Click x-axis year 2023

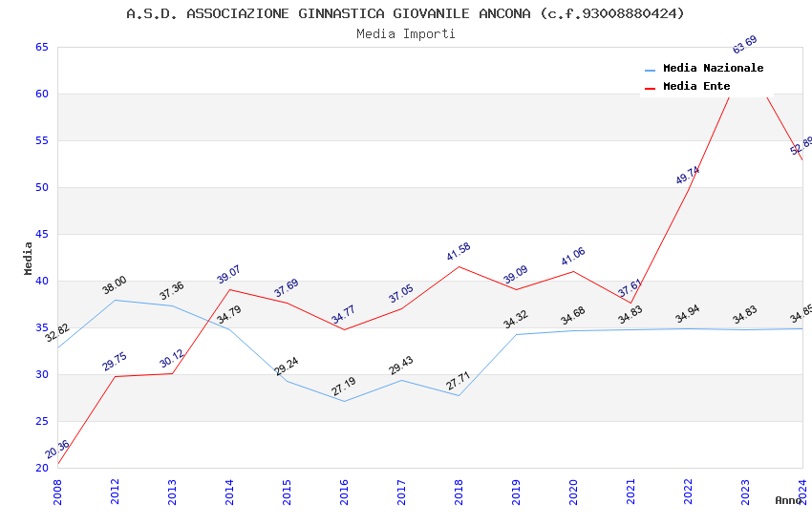point(745,492)
